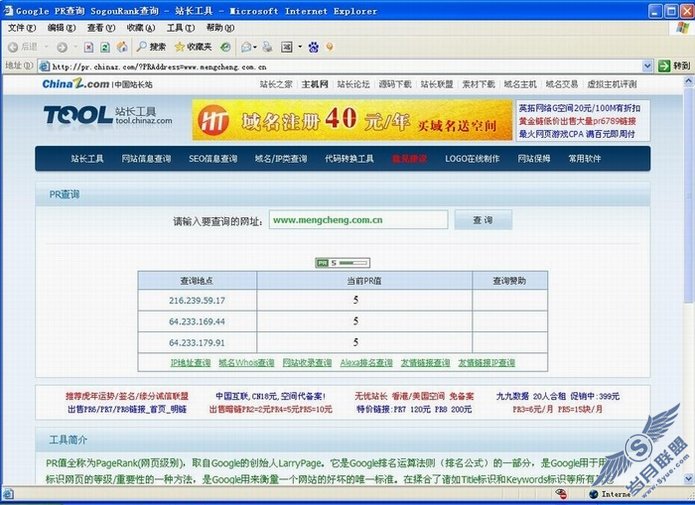Click the orange light bulb toolbar icon
The image size is (695, 505).
tap(330, 47)
